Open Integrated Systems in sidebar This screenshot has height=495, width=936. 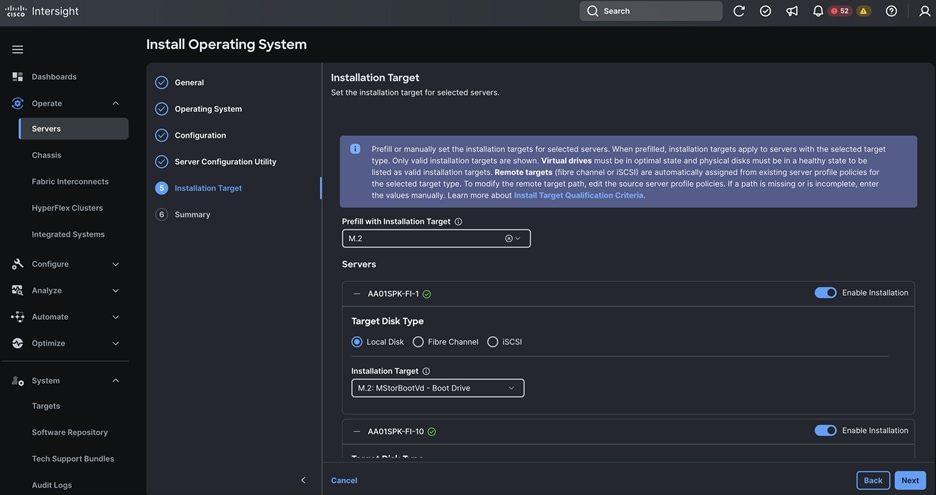(x=68, y=235)
